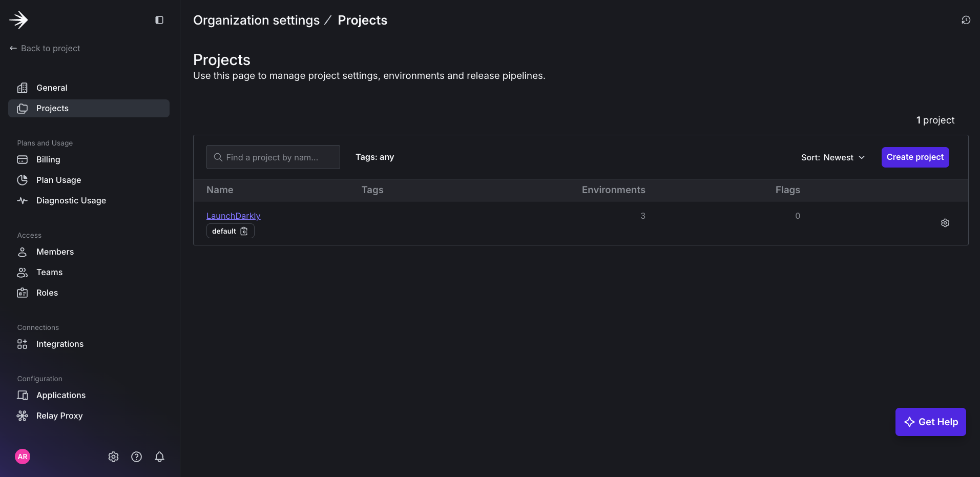Copy the default project key
This screenshot has height=477, width=980.
244,231
